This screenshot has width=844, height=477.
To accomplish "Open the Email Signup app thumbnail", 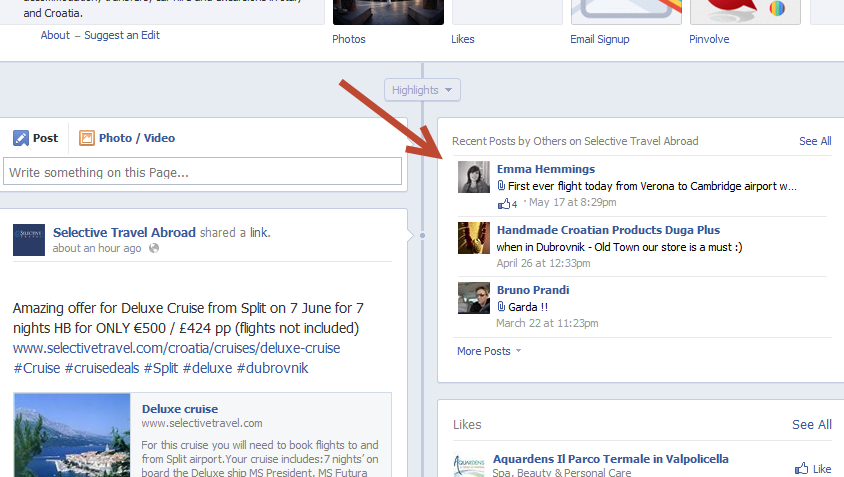I will [x=626, y=12].
